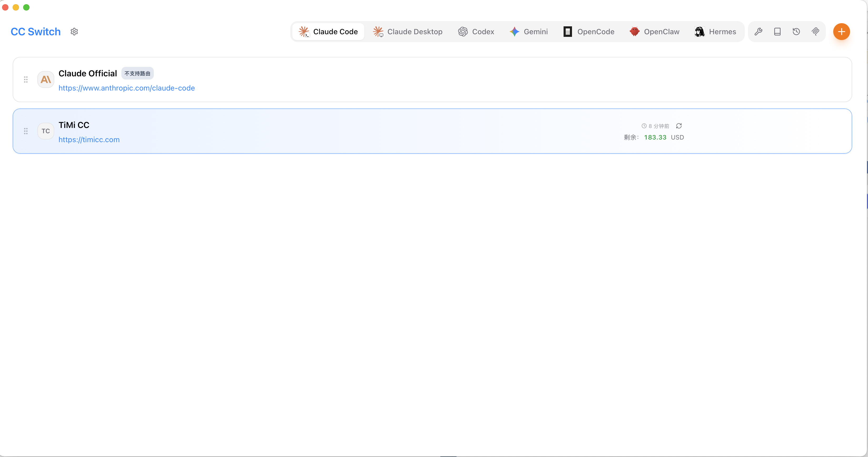868x457 pixels.
Task: Click the 183.33 remaining balance value
Action: pyautogui.click(x=655, y=137)
